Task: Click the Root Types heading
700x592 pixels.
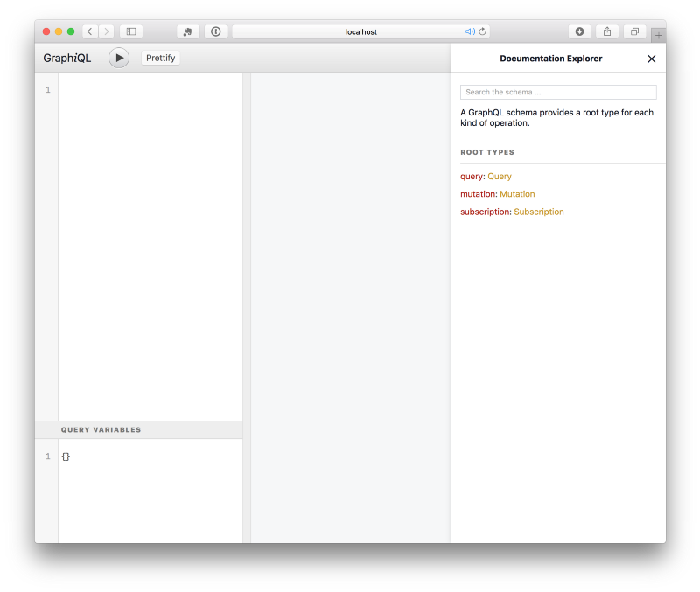Action: click(487, 152)
